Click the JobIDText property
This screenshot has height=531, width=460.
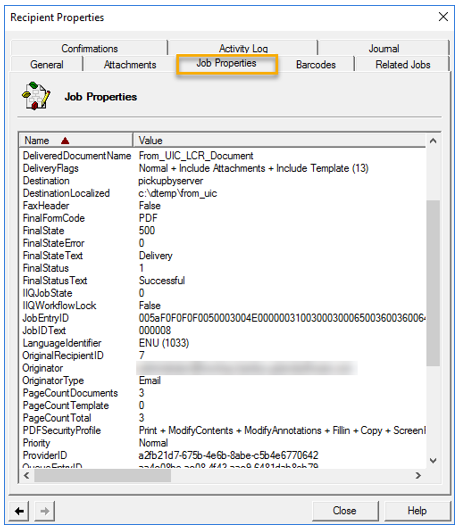44,331
